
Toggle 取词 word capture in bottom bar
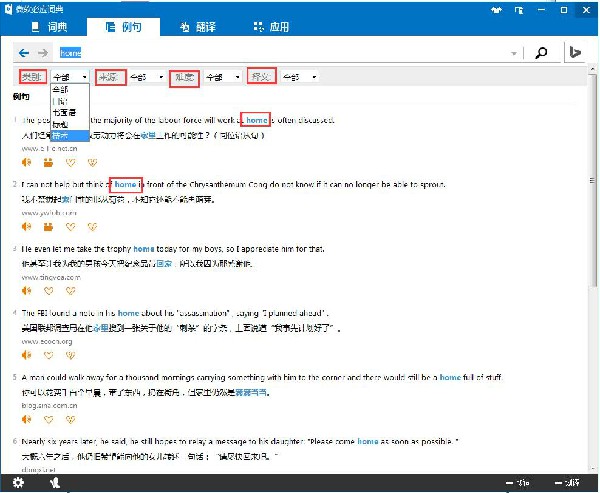518,483
